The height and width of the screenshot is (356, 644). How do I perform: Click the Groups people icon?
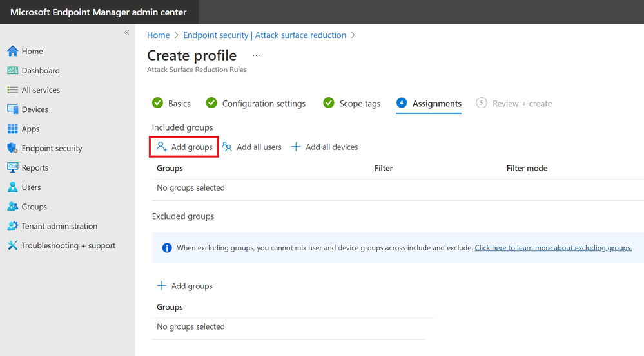point(13,206)
